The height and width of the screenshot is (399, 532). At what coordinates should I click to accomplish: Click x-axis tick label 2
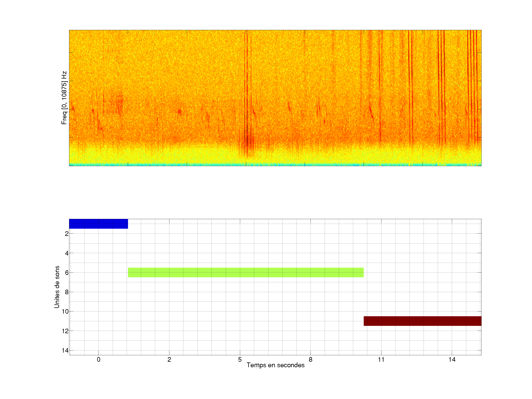pos(169,359)
